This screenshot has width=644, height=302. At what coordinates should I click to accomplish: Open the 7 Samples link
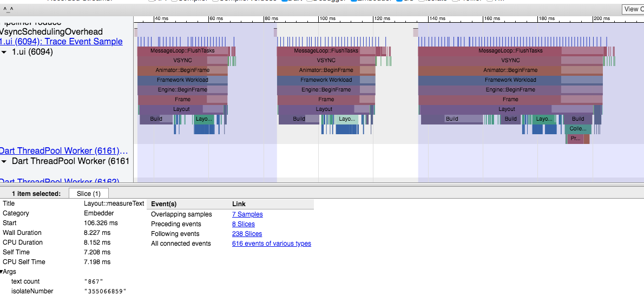247,214
